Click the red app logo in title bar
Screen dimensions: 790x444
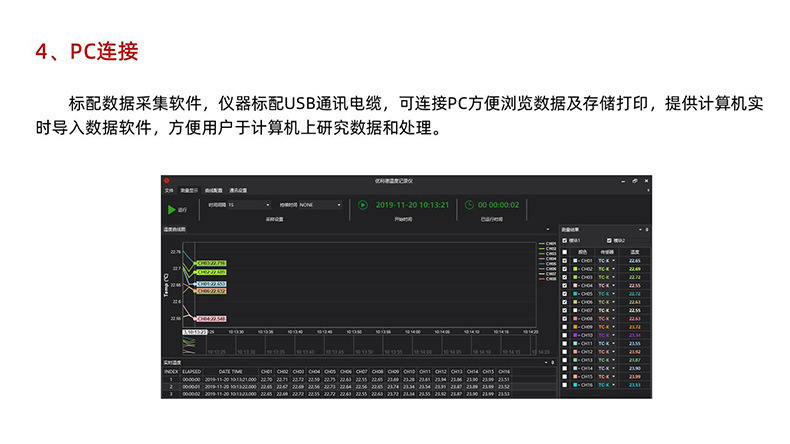click(166, 180)
